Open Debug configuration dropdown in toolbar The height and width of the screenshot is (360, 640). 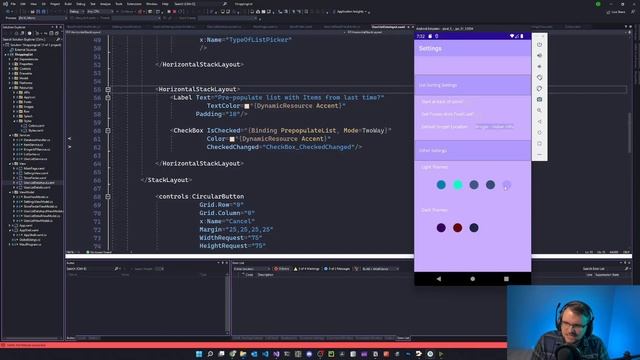[x=76, y=11]
